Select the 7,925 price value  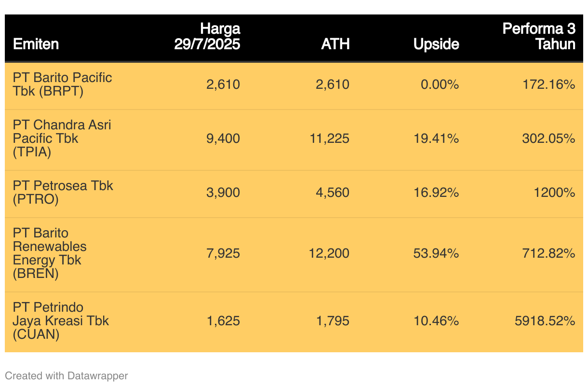coord(223,253)
